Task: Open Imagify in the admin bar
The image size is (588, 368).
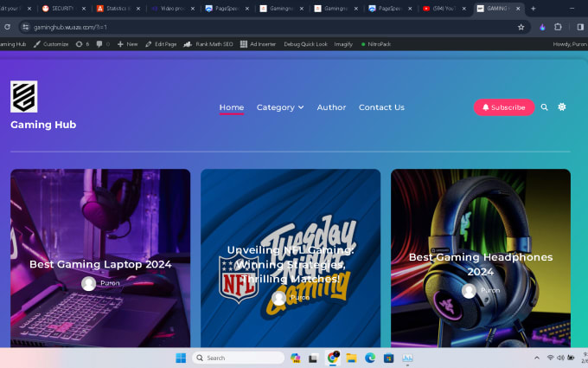Action: 343,44
